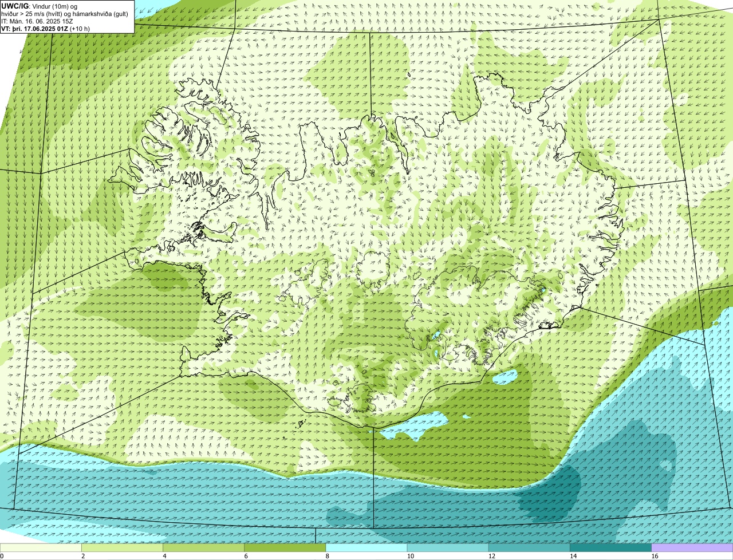733x560 pixels.
Task: Click the 8–10 m/s pale cyan legend swatch
Action: [366, 548]
